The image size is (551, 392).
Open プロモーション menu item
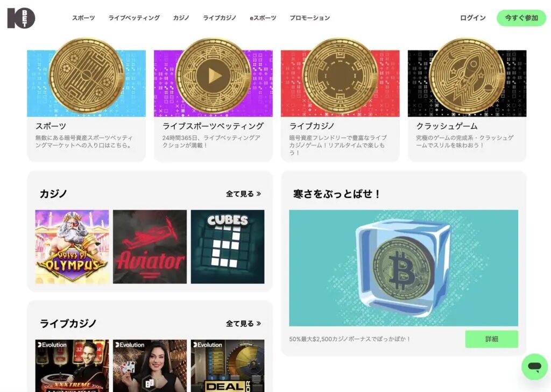[309, 18]
